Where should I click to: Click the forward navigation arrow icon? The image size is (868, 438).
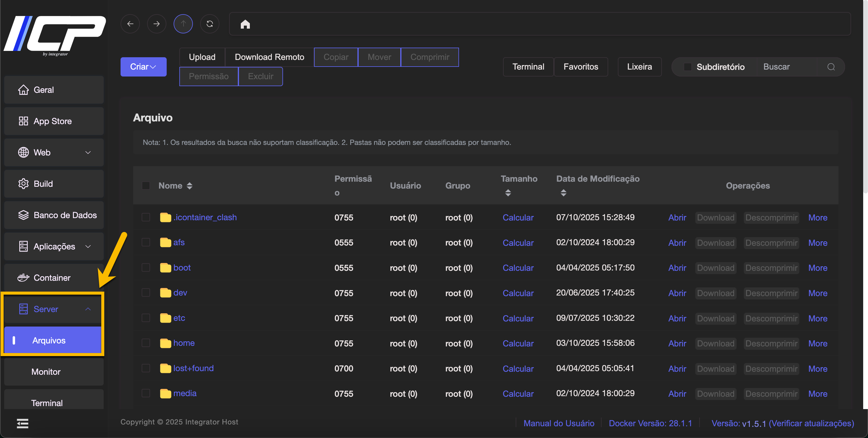pos(156,23)
